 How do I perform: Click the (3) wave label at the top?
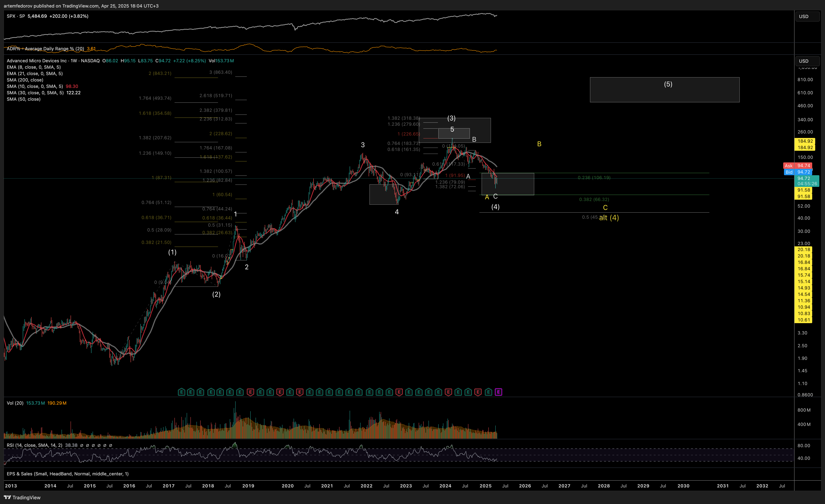tap(451, 118)
